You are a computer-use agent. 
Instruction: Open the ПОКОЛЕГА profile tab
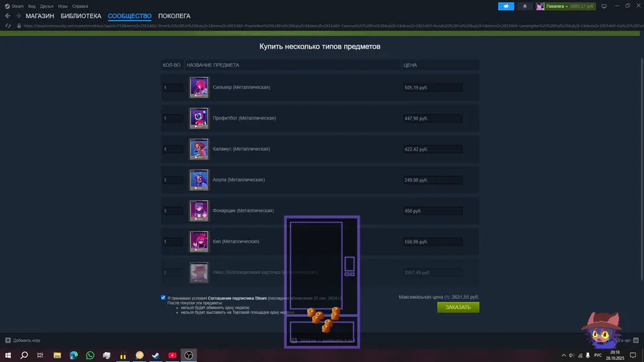[x=174, y=16]
